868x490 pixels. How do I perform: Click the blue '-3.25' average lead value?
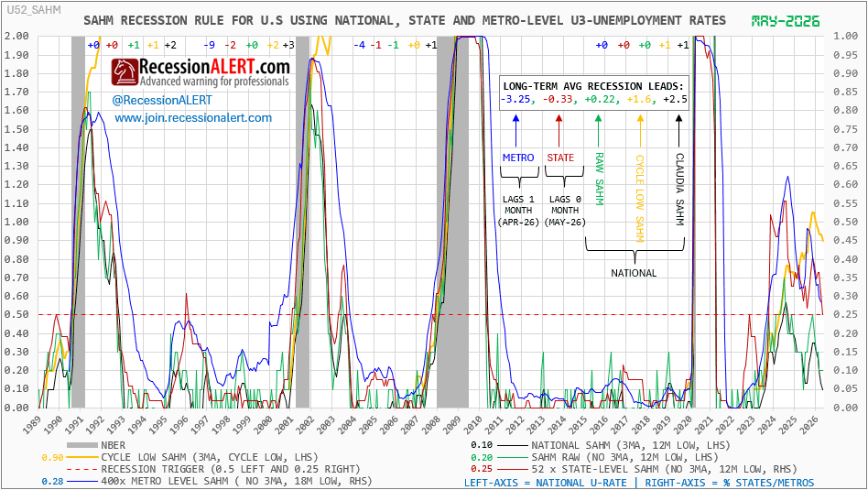(x=517, y=99)
